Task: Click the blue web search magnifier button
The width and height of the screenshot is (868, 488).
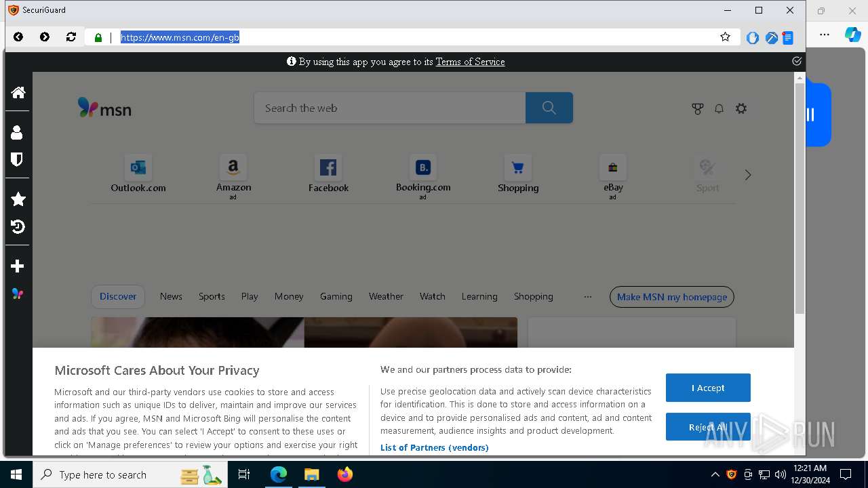Action: (549, 108)
